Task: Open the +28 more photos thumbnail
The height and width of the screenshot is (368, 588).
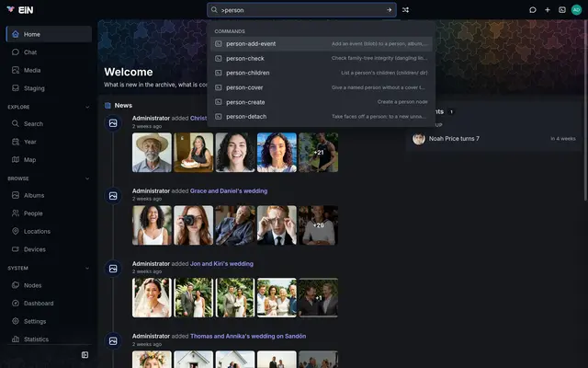Action: pyautogui.click(x=319, y=225)
